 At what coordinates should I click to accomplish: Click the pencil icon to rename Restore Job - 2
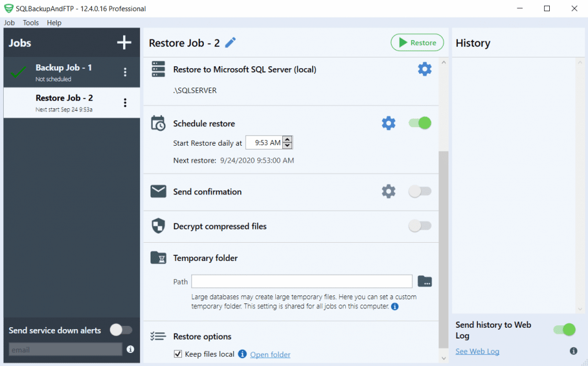(230, 43)
